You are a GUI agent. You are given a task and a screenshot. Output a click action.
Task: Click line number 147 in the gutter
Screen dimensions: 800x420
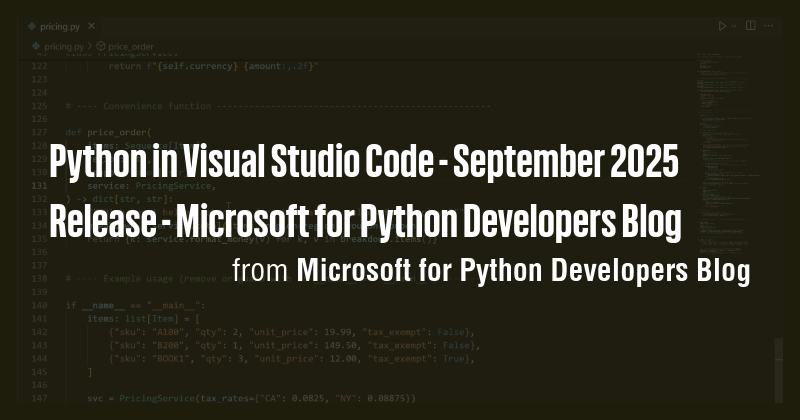39,398
